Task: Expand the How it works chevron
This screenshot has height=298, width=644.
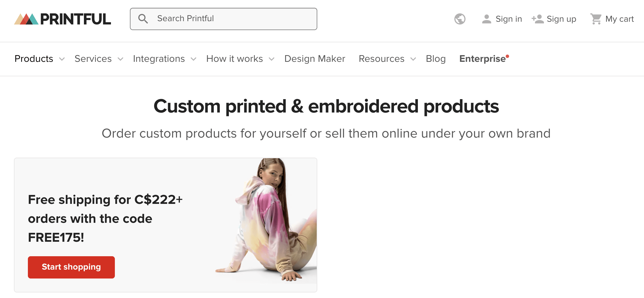Action: pyautogui.click(x=272, y=59)
